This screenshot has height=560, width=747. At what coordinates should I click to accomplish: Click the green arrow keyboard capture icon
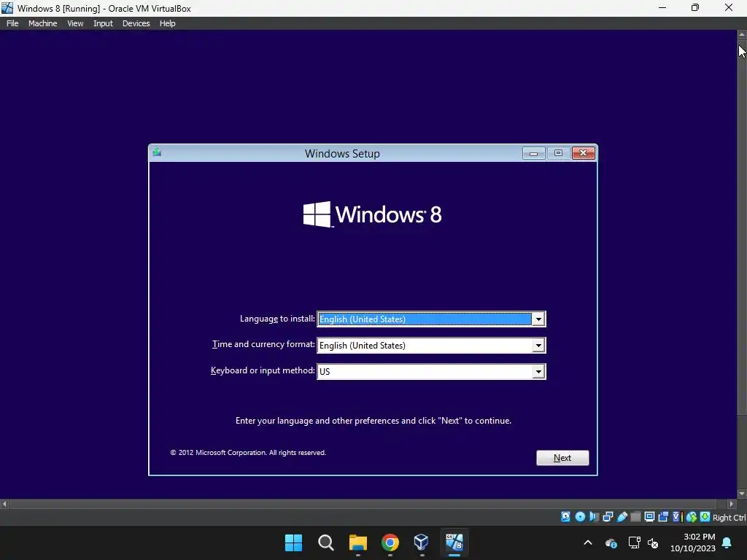[705, 517]
